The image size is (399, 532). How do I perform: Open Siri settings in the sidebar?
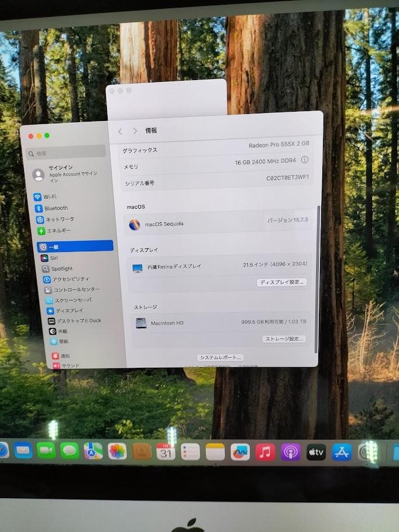coord(49,258)
